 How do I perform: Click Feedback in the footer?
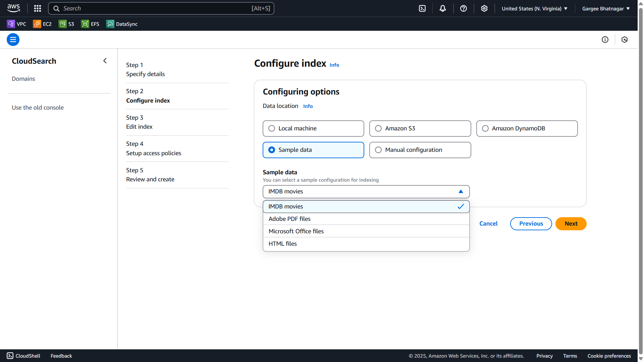(61, 356)
